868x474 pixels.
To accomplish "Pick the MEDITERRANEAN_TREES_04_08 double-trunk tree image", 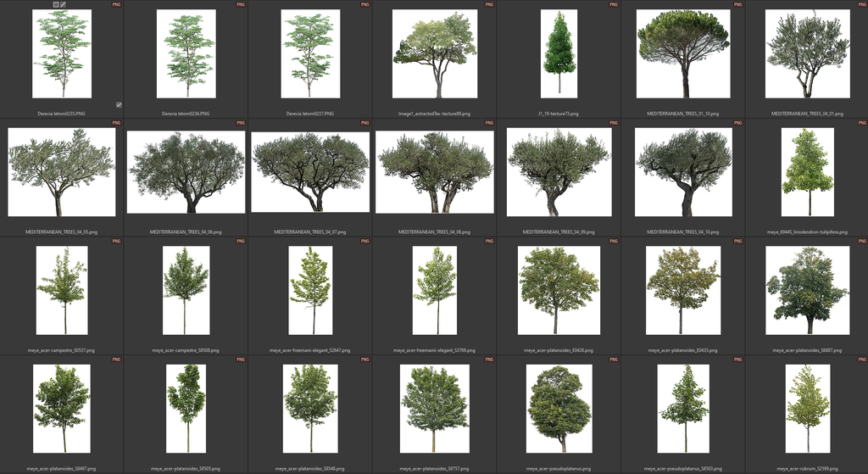I will [x=435, y=171].
